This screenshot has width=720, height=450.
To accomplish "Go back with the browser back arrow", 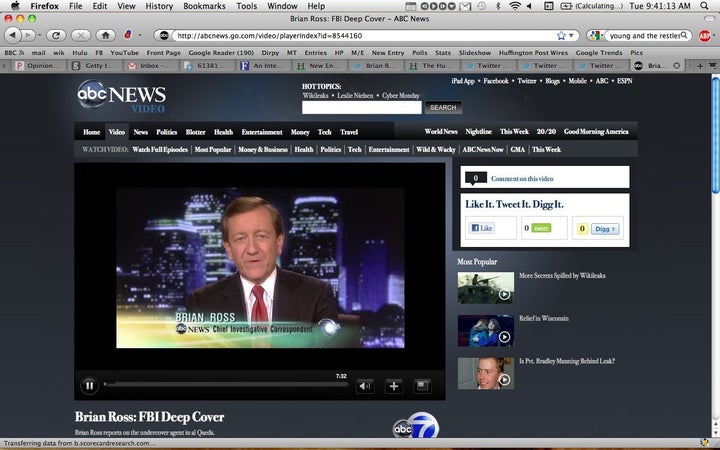I will tap(12, 35).
